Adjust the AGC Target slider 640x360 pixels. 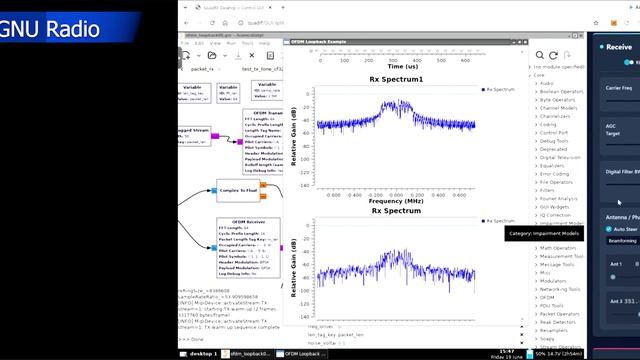623,145
